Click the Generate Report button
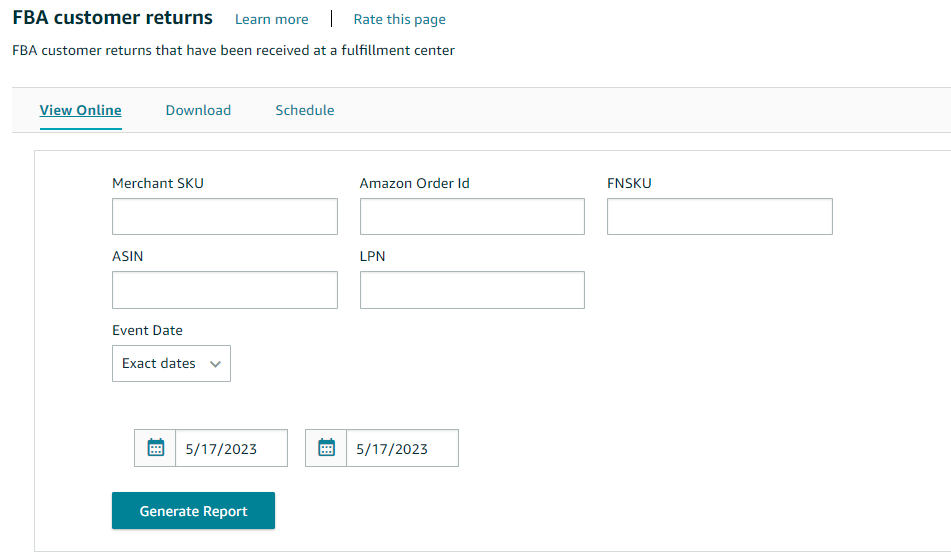The height and width of the screenshot is (557, 951). coord(193,511)
